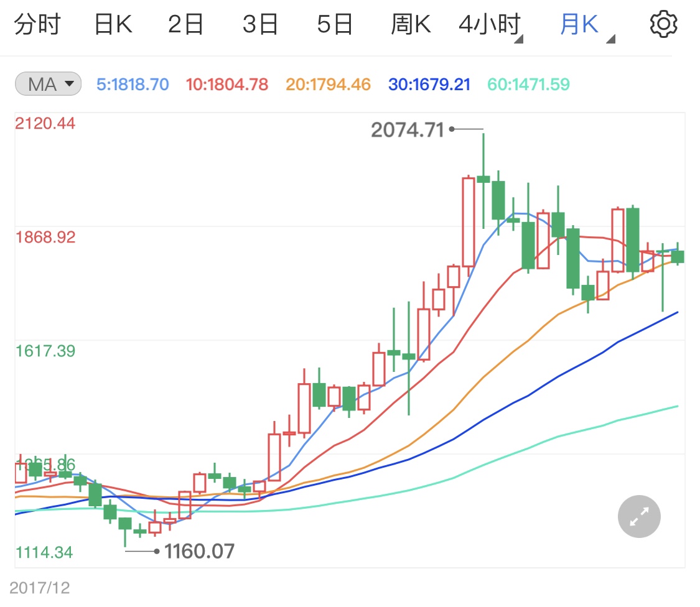Click the MA10 value 10:1804.78
The width and height of the screenshot is (700, 607).
pos(226,85)
